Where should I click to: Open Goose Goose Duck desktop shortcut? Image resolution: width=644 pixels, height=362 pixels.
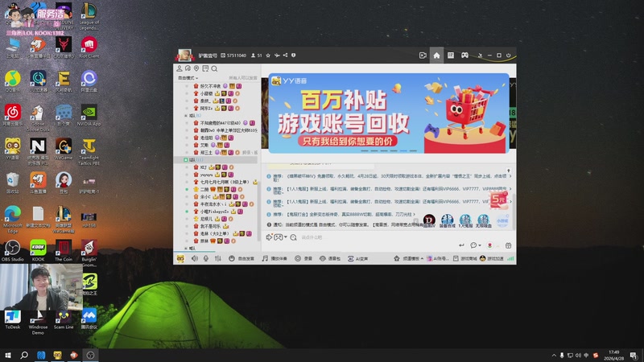(x=38, y=117)
